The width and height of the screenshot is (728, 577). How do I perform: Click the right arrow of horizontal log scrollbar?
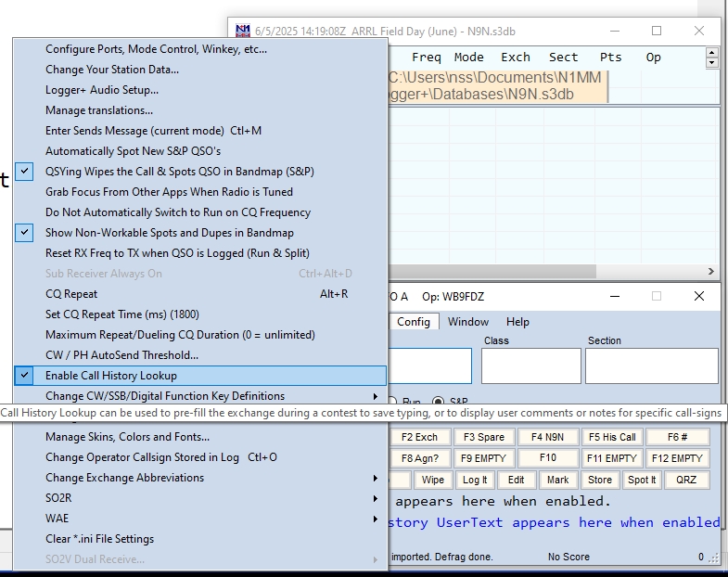[712, 272]
